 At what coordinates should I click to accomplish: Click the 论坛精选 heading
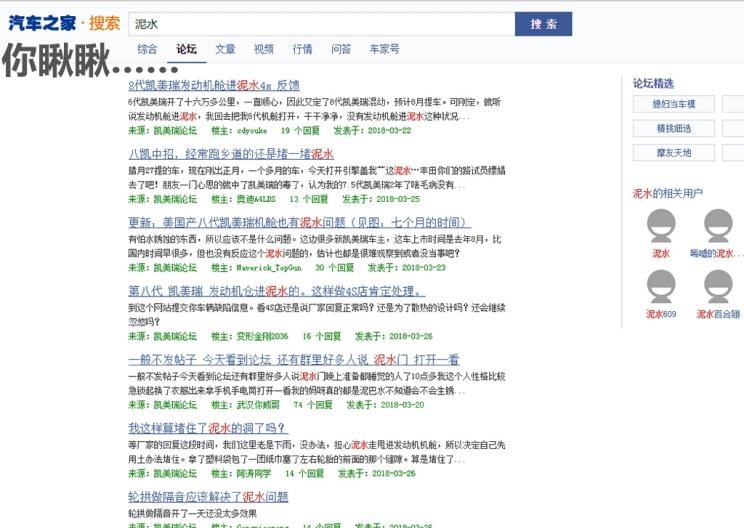pyautogui.click(x=653, y=83)
